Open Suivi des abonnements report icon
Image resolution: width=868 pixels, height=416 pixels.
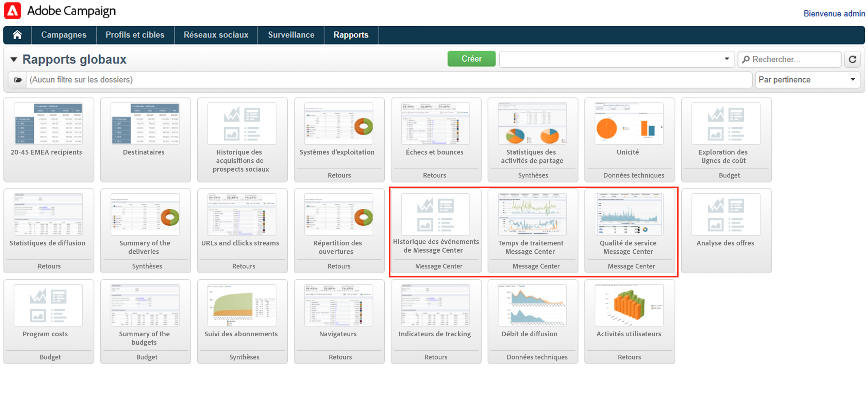pyautogui.click(x=241, y=305)
